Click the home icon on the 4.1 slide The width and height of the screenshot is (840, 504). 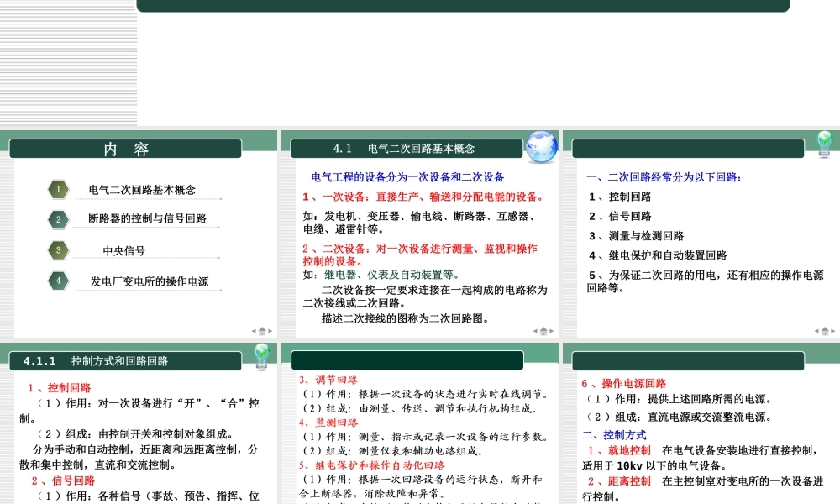pyautogui.click(x=543, y=331)
